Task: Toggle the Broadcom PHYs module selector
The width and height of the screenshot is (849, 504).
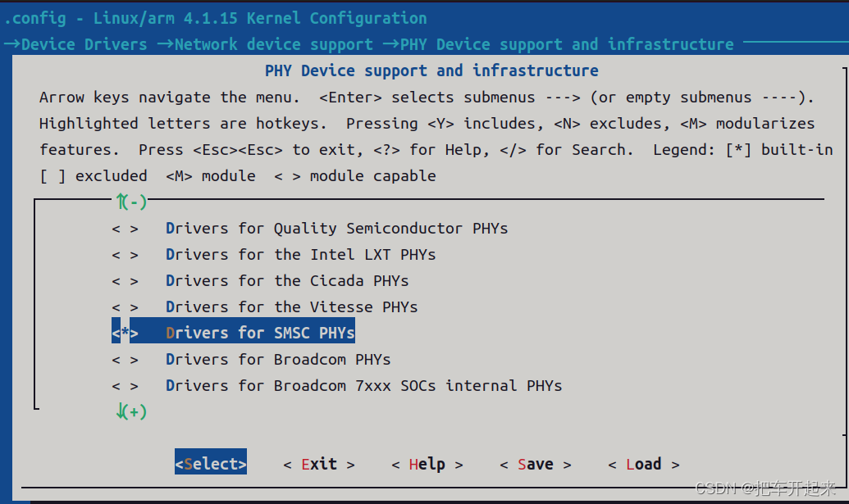Action: pyautogui.click(x=125, y=359)
